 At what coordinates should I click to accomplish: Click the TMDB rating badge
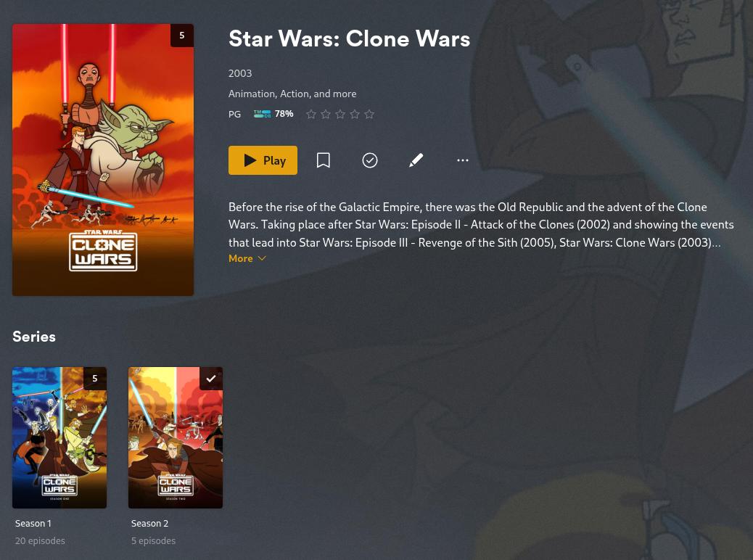tap(273, 114)
